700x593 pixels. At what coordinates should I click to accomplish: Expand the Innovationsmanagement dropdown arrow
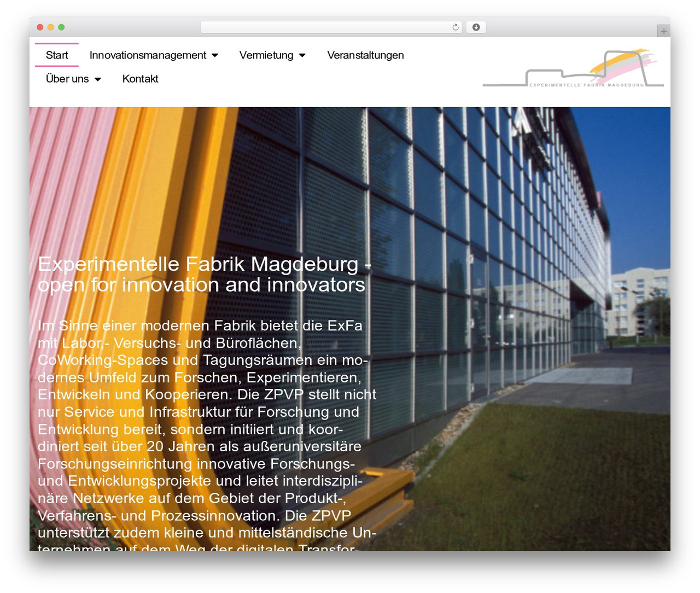coord(215,55)
